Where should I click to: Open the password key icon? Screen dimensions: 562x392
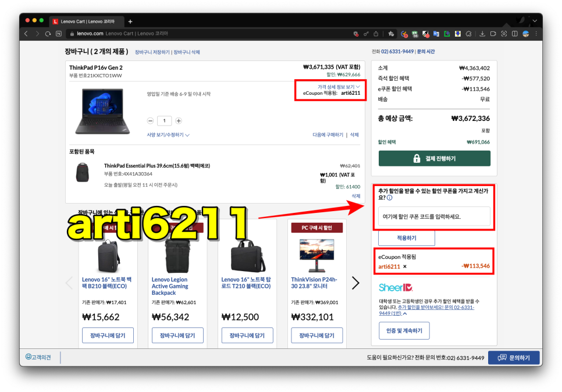[x=366, y=34]
